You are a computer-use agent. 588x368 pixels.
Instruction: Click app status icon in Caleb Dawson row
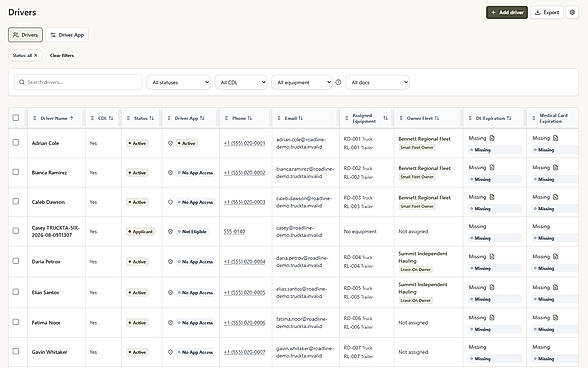pyautogui.click(x=170, y=202)
